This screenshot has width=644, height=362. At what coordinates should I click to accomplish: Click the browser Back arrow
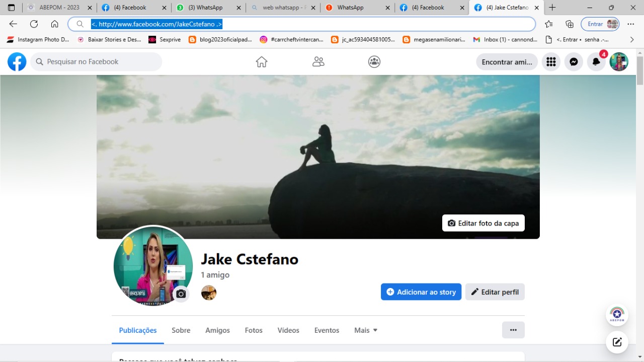pos(13,24)
